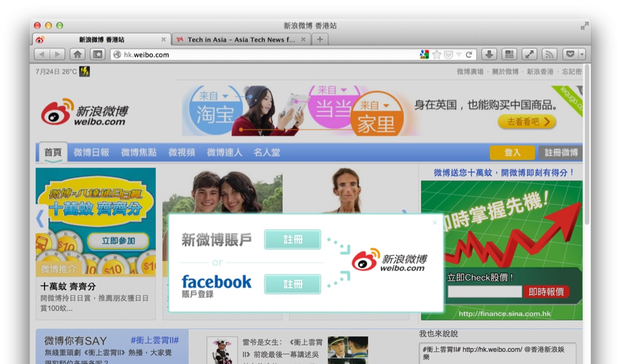Open the 關於微博 top link

point(505,71)
